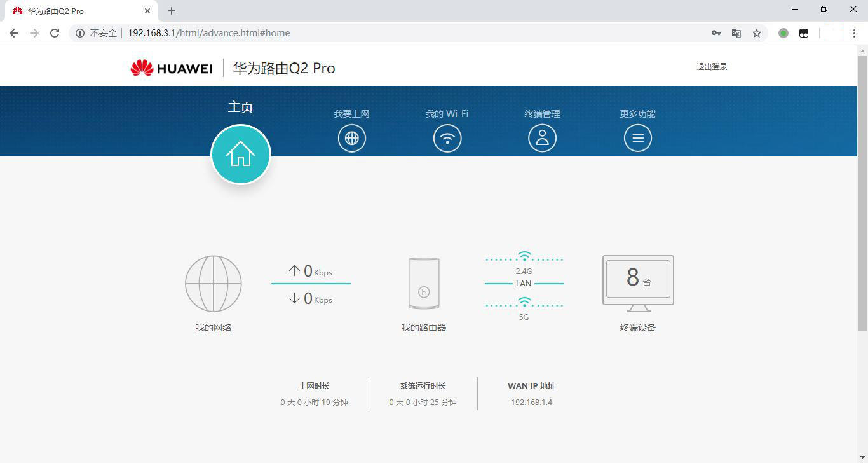Click 退出登录 to log out
This screenshot has height=463, width=868.
click(x=712, y=67)
